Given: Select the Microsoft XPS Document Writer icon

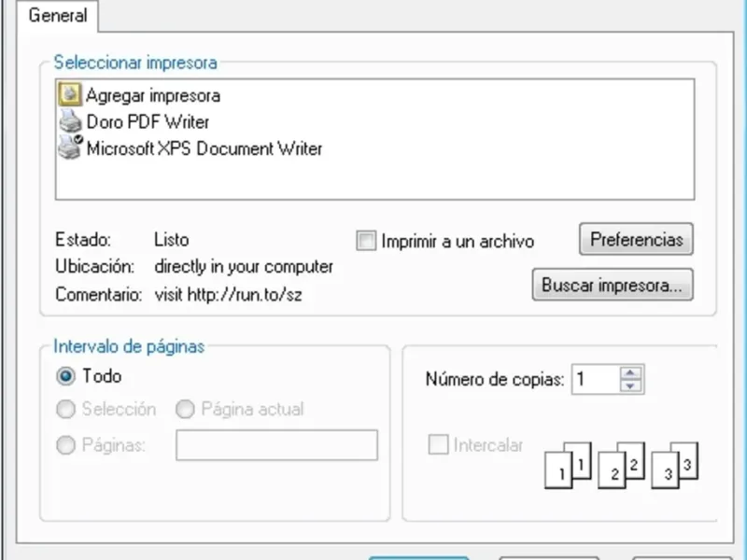Looking at the screenshot, I should (x=70, y=147).
